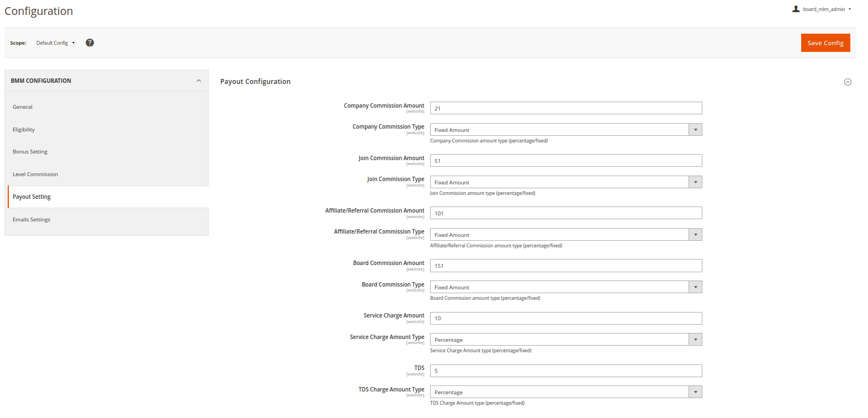
Task: Expand Affiliate/Referral Commission Type dropdown
Action: 565,235
